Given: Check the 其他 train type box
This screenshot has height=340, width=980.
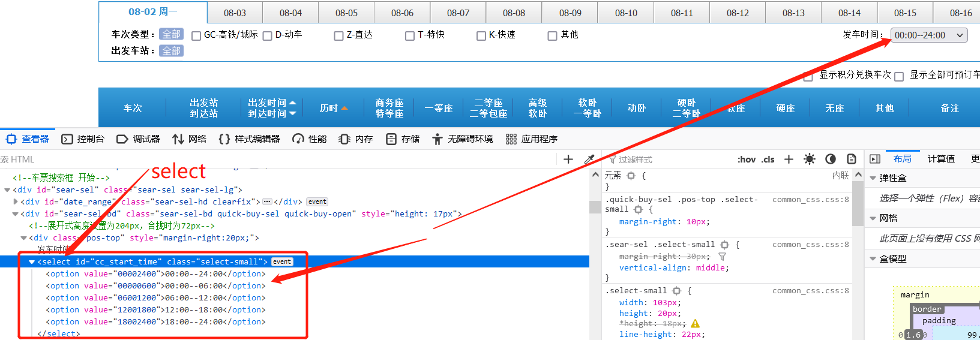Looking at the screenshot, I should (553, 36).
